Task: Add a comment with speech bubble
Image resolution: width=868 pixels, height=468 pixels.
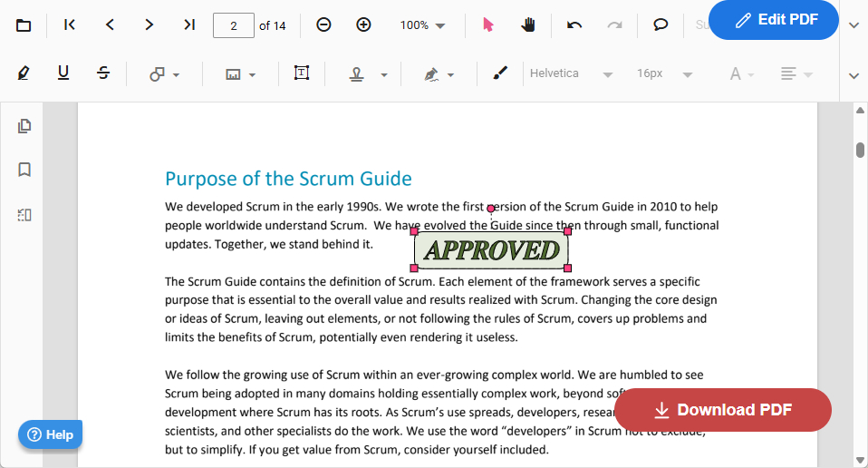Action: pos(661,25)
